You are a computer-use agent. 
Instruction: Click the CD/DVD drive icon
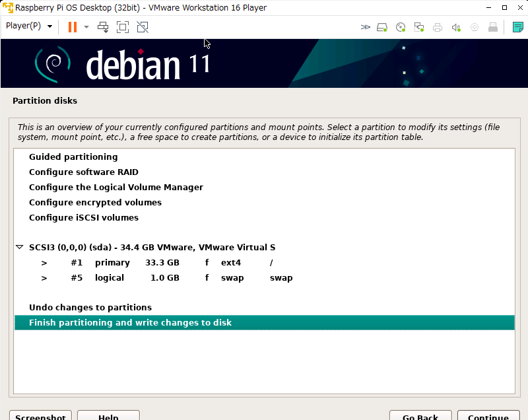click(x=401, y=27)
